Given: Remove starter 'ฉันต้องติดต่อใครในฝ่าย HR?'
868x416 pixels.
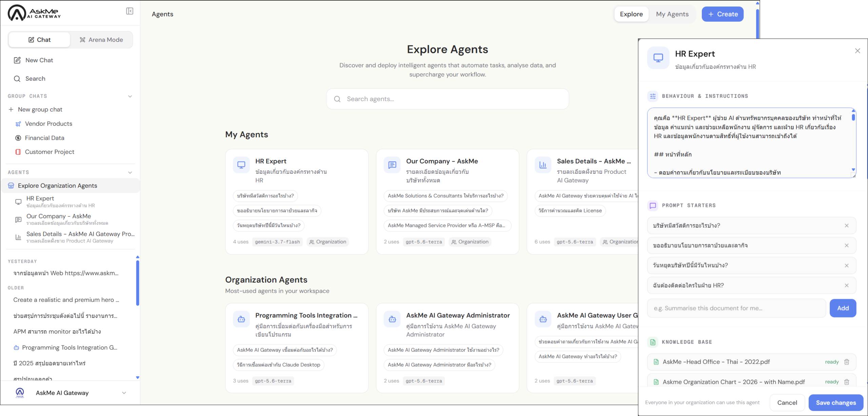Looking at the screenshot, I should 847,286.
